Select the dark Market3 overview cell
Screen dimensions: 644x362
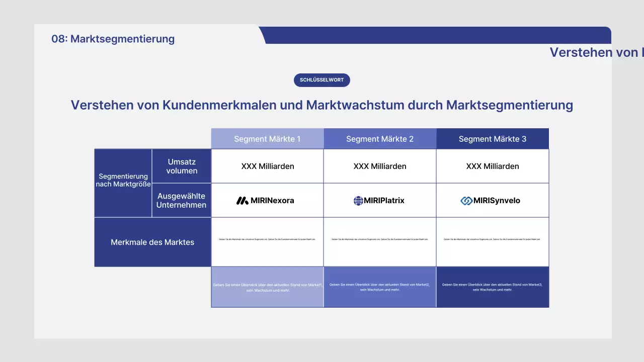click(x=493, y=287)
